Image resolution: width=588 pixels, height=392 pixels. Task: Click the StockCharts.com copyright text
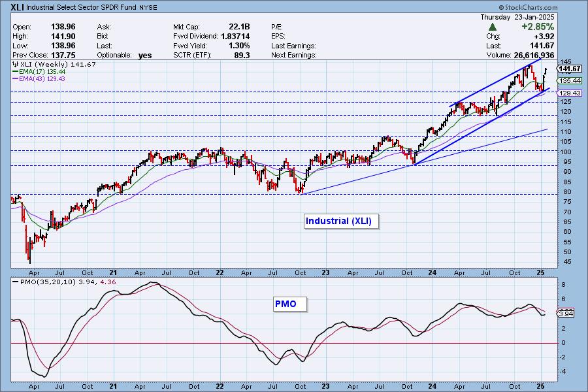click(x=528, y=7)
